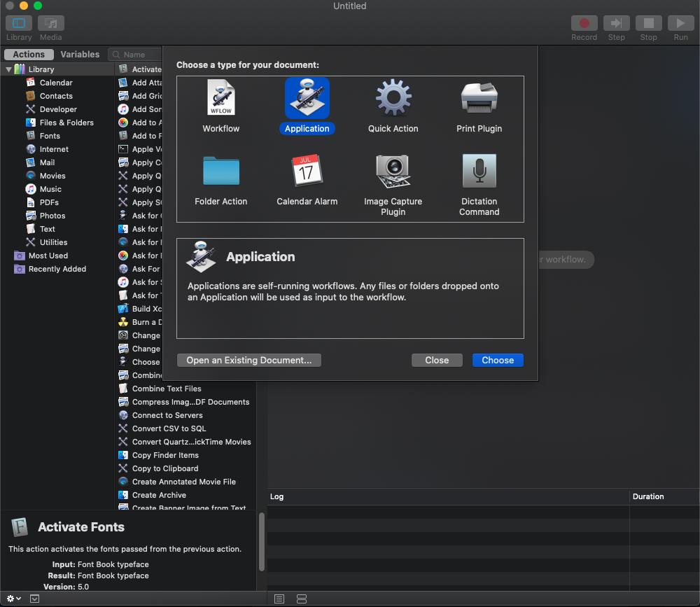Click the description pane scrollbar
This screenshot has height=607, width=700.
262,542
